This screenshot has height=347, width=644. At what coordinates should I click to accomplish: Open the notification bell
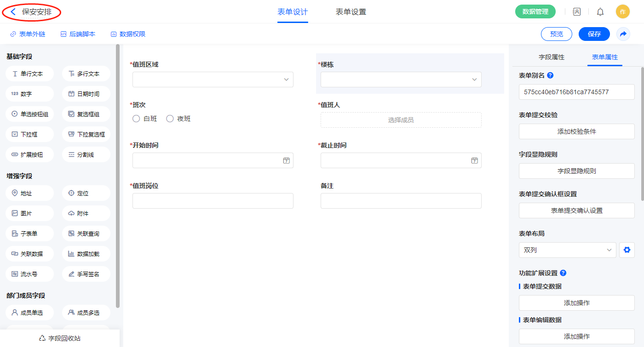(600, 12)
